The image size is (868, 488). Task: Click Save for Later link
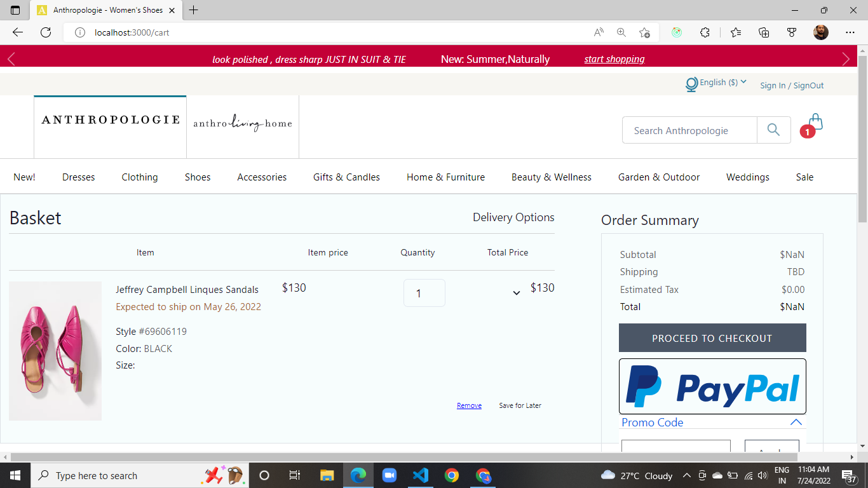coord(520,405)
